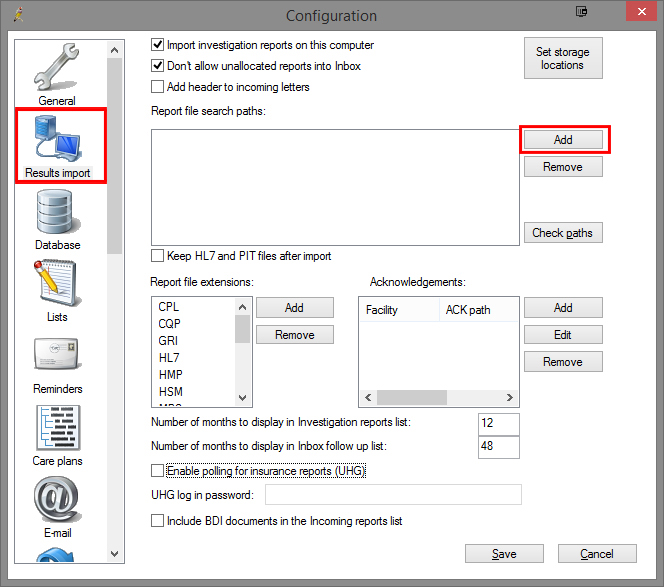Enable polling for insurance reports (UHG)
This screenshot has height=587, width=664.
pos(158,471)
